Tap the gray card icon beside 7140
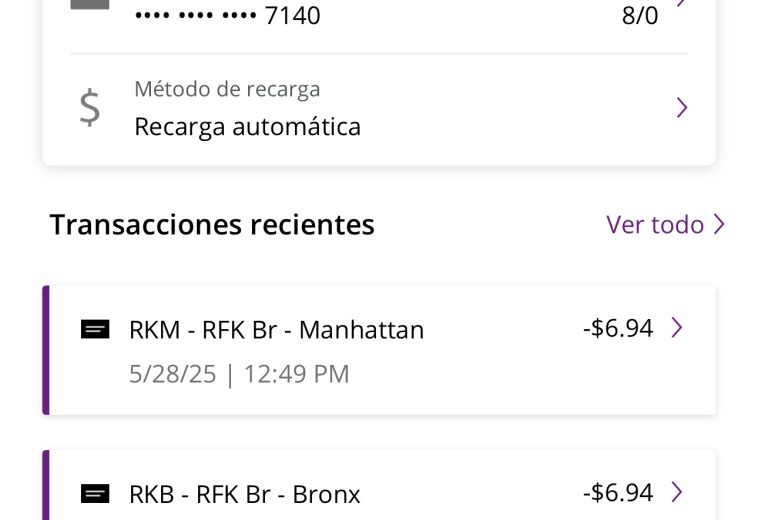 point(90,4)
